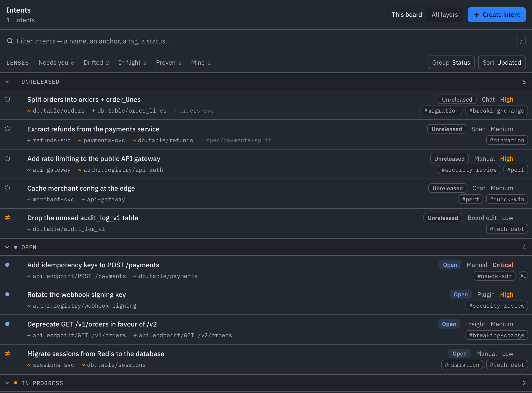Collapse the Unreleased group
Screen dimensions: 532x393
[x=7, y=82]
